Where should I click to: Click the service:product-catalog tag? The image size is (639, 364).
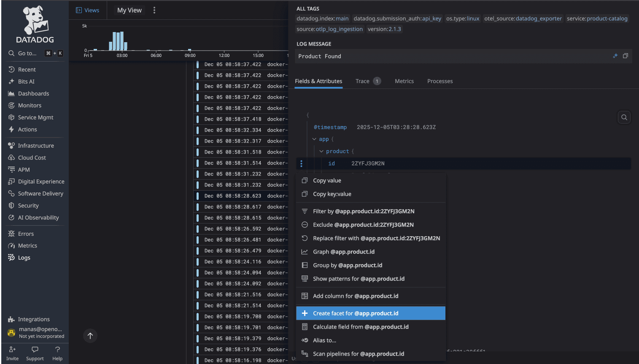597,19
